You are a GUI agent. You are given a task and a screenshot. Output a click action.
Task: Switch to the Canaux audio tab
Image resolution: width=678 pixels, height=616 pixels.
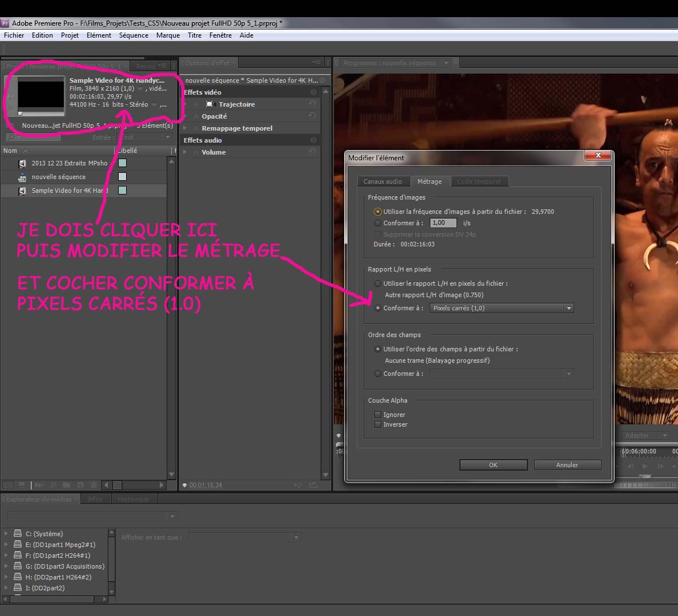click(382, 181)
